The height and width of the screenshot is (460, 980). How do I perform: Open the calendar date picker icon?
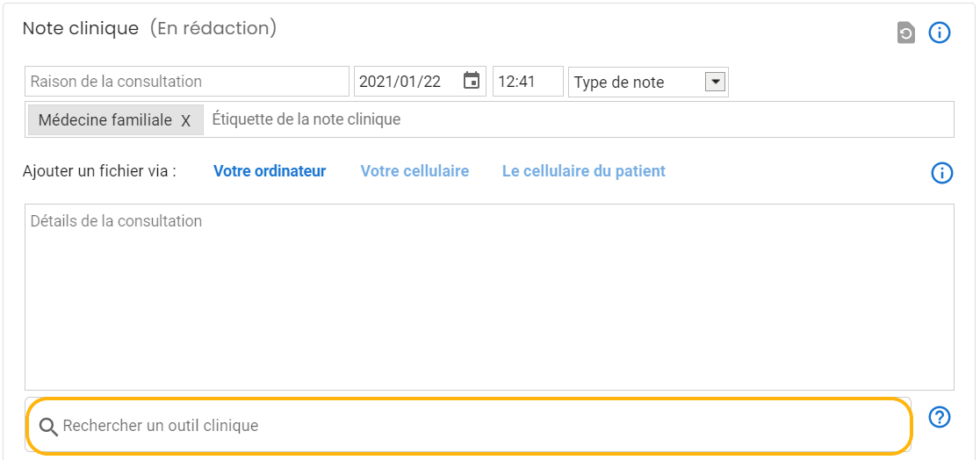tap(472, 81)
